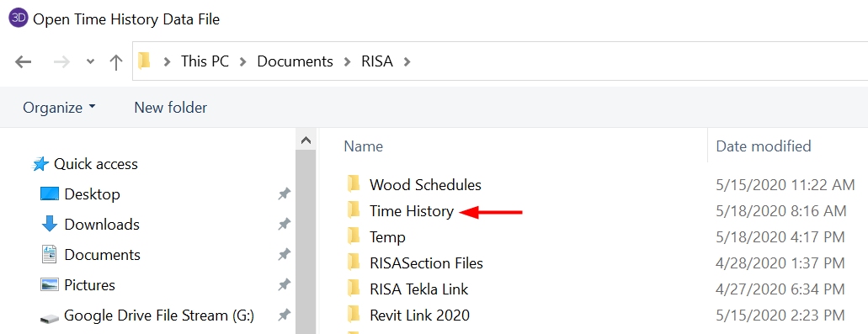Click the Forward navigation arrow
Viewport: 868px width, 334px height.
61,61
